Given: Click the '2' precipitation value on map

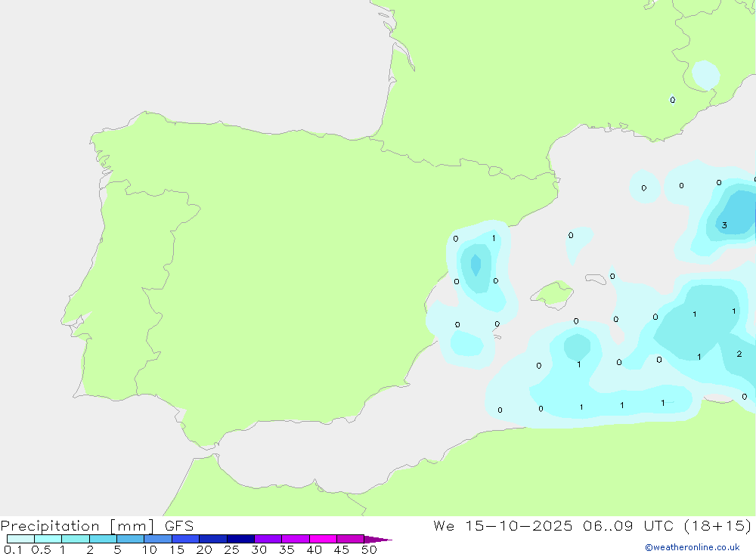Looking at the screenshot, I should 739,354.
